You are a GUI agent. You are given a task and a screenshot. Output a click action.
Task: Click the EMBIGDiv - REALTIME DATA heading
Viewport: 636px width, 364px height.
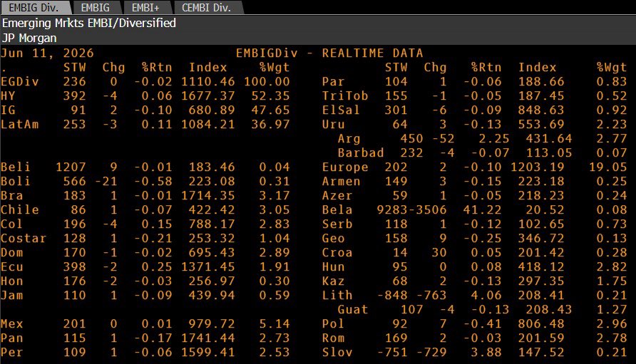(x=329, y=53)
